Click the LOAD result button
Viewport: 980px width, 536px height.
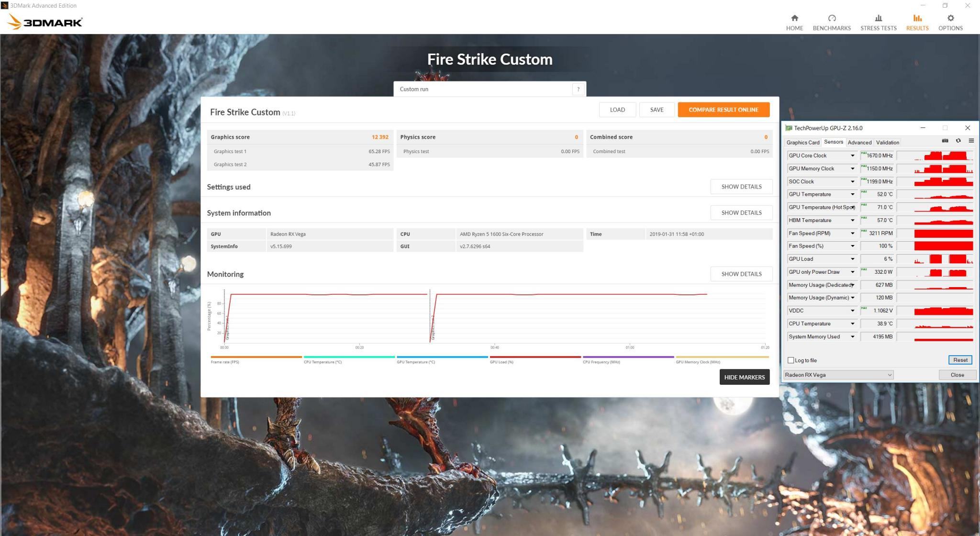click(617, 110)
